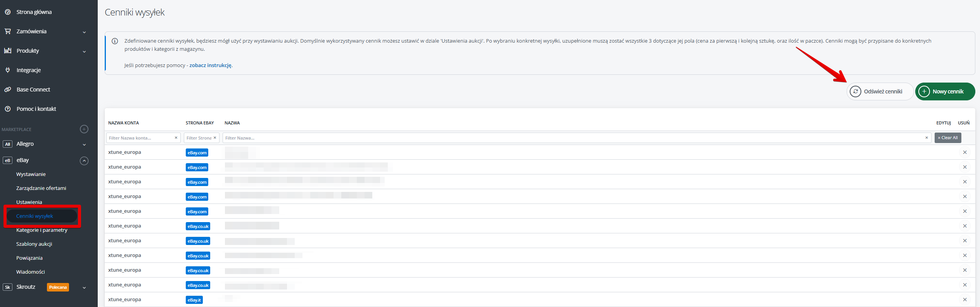Click the info icon in the notice box
Image resolution: width=980 pixels, height=307 pixels.
(x=115, y=41)
